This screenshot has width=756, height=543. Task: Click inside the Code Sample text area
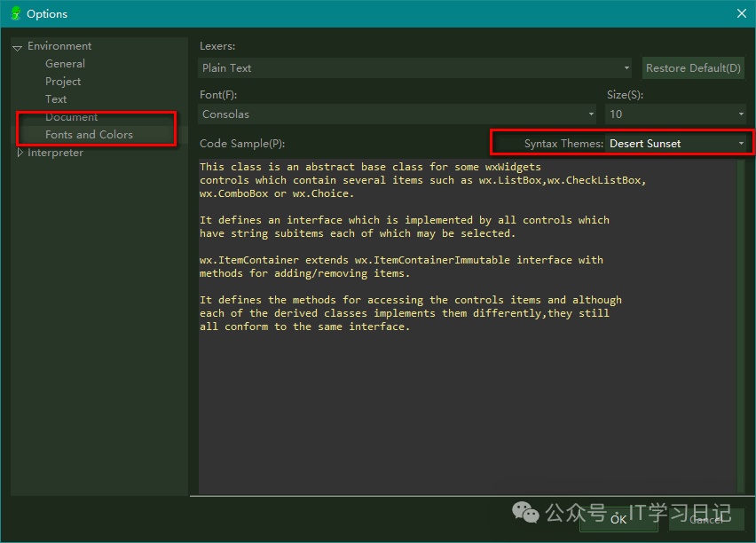click(466, 399)
